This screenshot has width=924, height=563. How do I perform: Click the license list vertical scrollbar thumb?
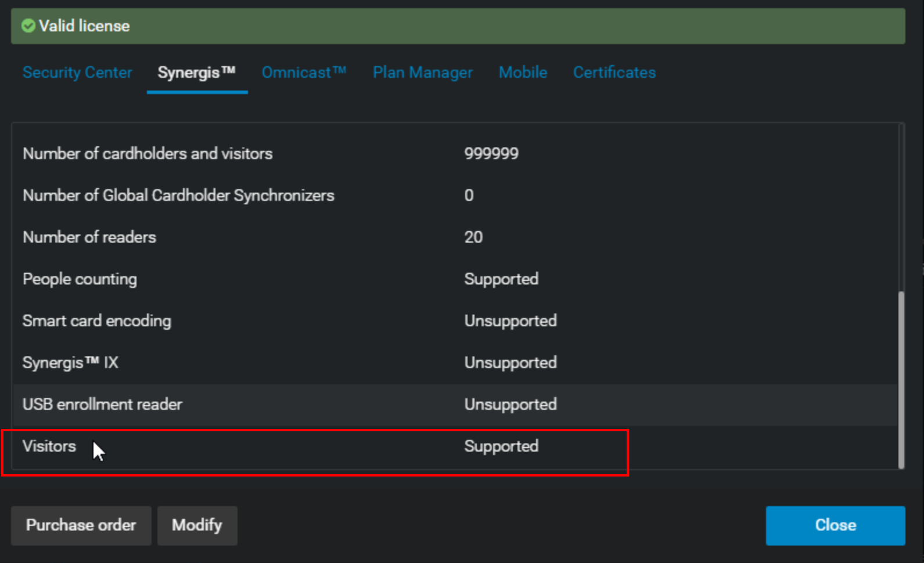[x=901, y=380]
